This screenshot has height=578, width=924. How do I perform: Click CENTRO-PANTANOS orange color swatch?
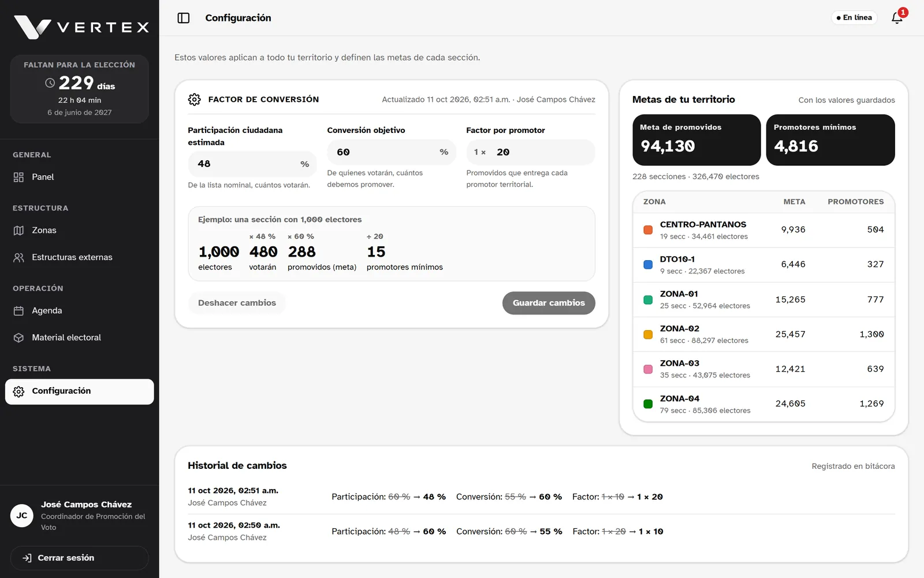coord(648,230)
